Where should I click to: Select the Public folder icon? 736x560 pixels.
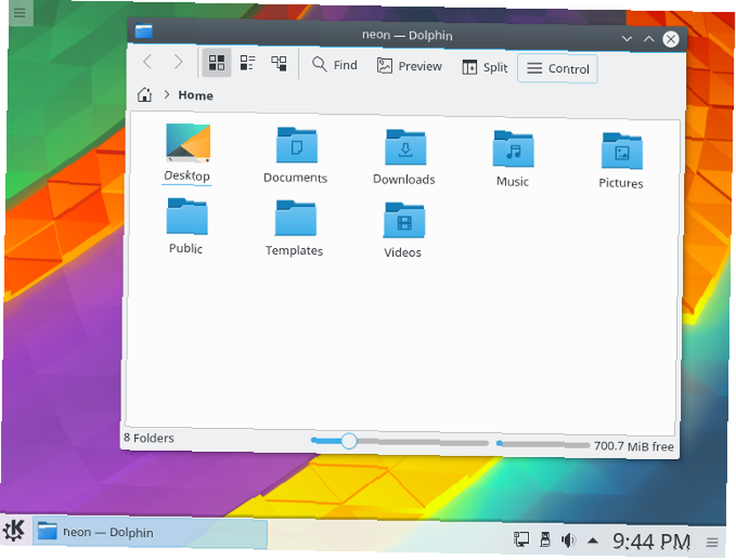click(187, 216)
